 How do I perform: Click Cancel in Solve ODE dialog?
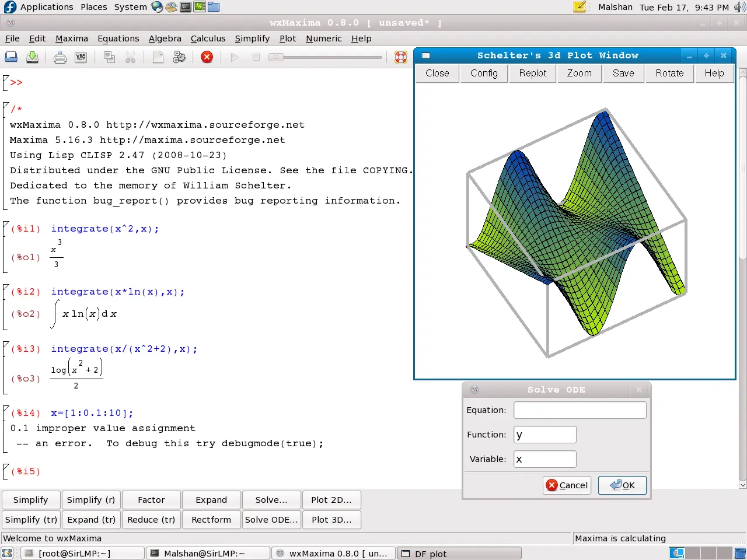click(x=567, y=485)
